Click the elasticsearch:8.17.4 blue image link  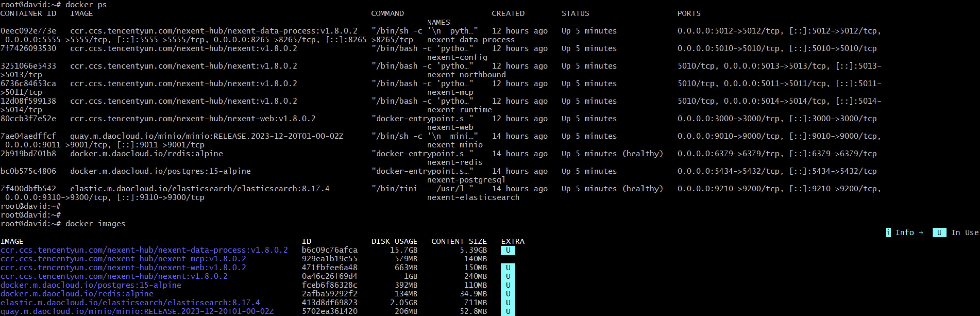pos(130,303)
